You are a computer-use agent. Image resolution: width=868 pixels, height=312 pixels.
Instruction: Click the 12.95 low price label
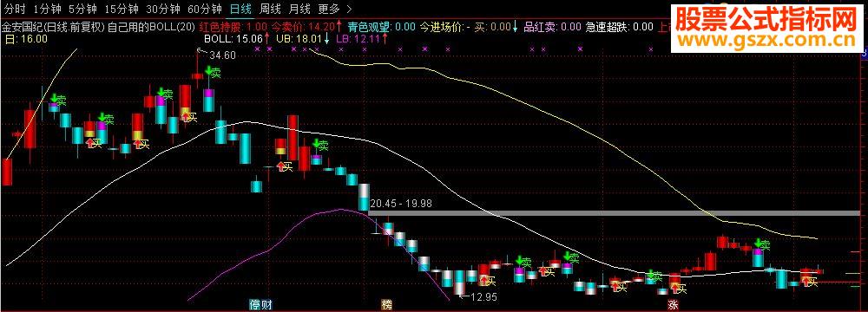click(483, 297)
